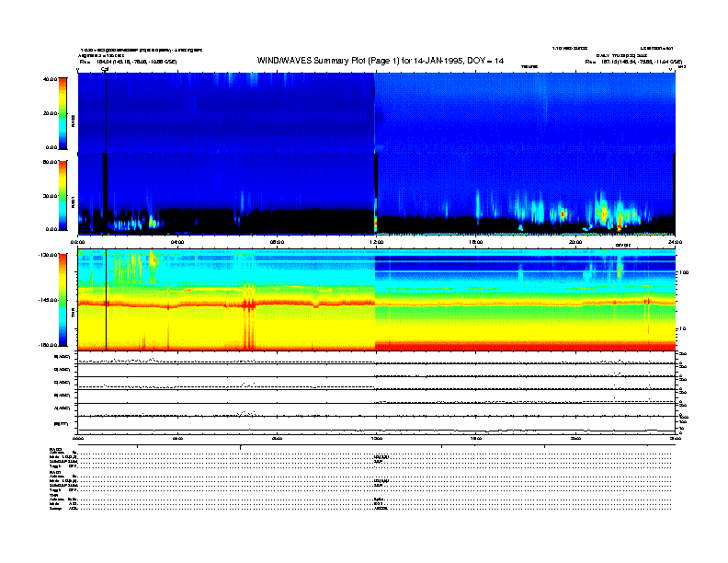The image size is (728, 563).
Task: Click the 00:00 tick label under RAD1 panel
Action: tap(77, 242)
